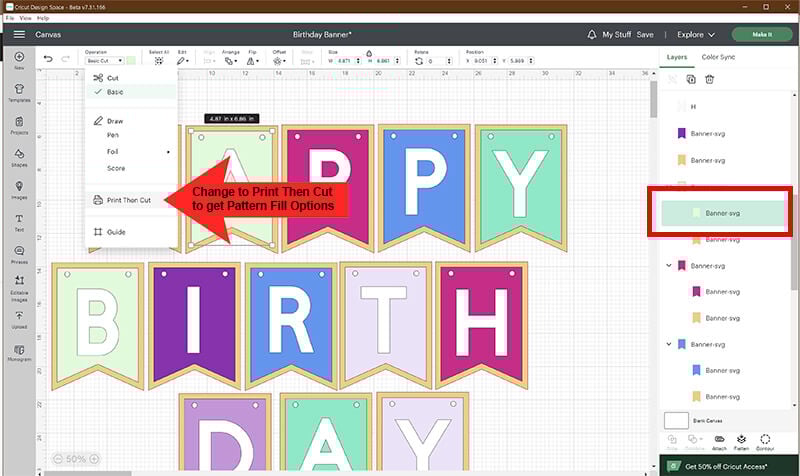
Task: Expand the Explore dropdown
Action: (x=696, y=34)
